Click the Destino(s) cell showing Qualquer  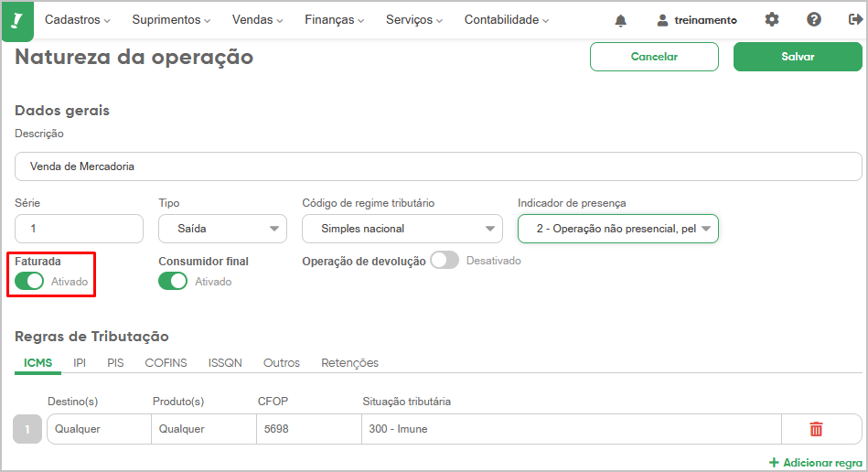pos(99,429)
